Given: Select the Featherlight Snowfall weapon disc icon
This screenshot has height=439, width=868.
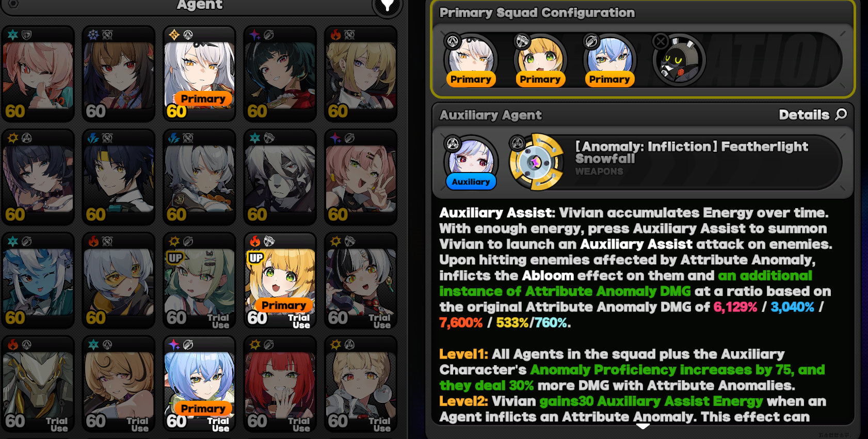Looking at the screenshot, I should pos(536,162).
